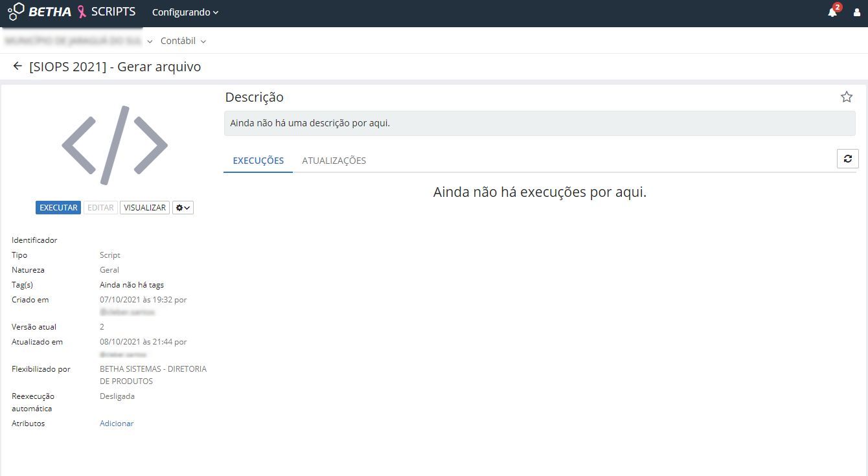Image resolution: width=868 pixels, height=476 pixels.
Task: Click 'BETHA SISTEMAS - DIRETORIA DE PRODUTOS' text
Action: [153, 375]
